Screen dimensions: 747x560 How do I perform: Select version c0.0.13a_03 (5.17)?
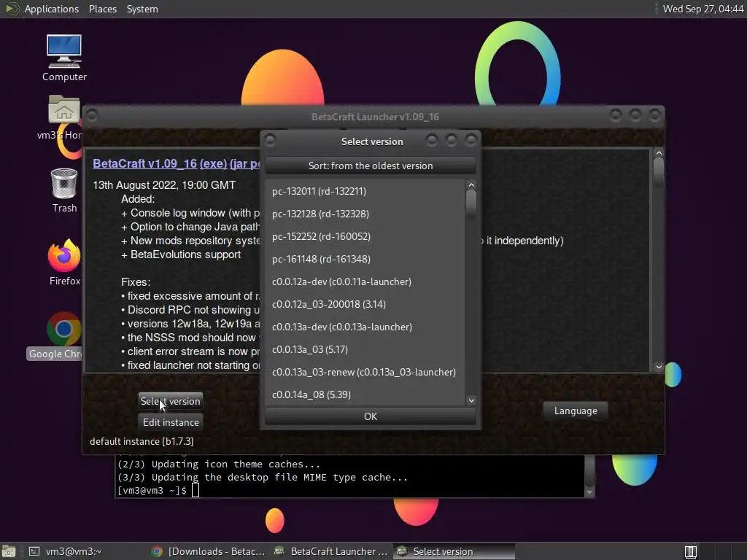tap(365, 349)
